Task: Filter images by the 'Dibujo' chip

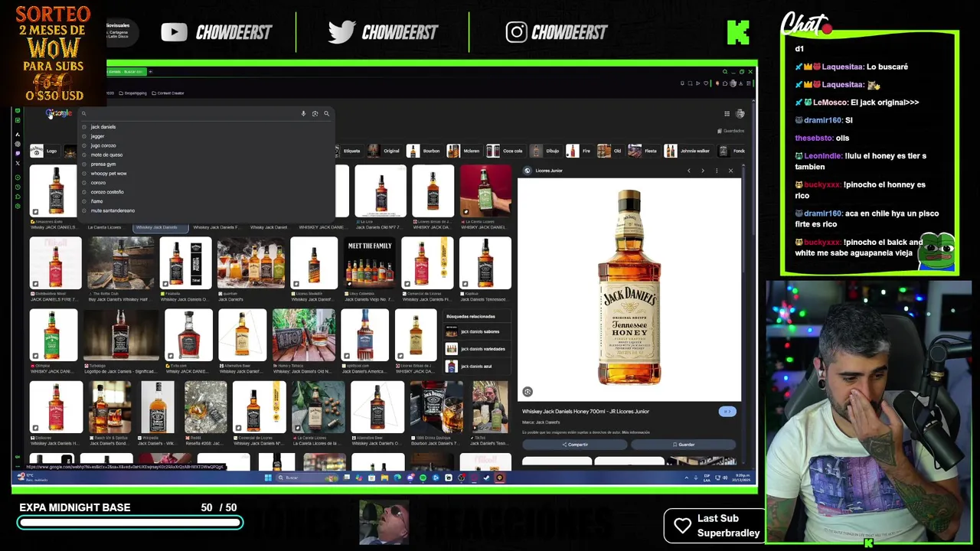Action: 545,151
